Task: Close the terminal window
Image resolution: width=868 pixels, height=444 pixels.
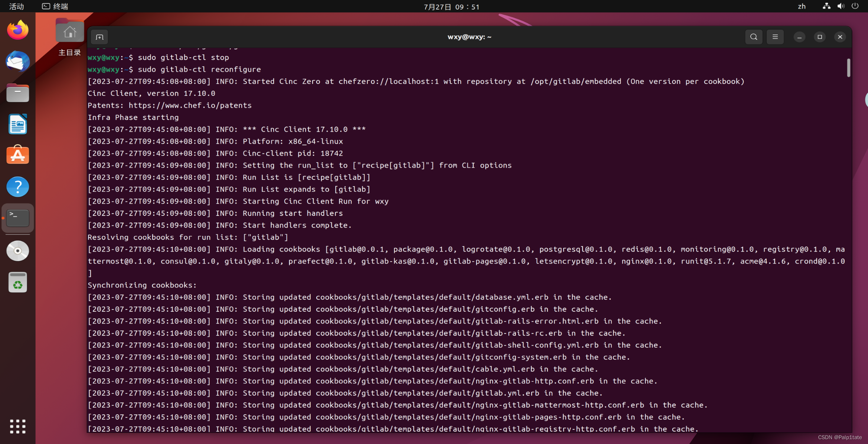Action: [x=840, y=37]
